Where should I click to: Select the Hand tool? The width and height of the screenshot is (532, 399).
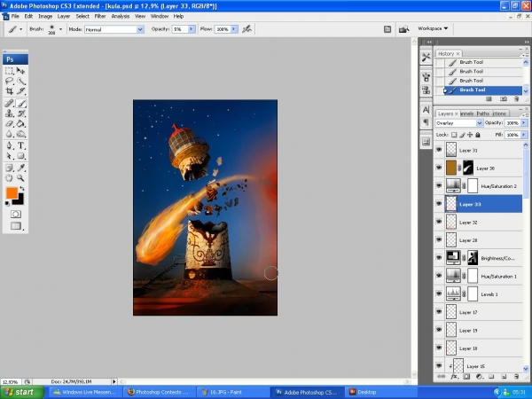pyautogui.click(x=9, y=178)
